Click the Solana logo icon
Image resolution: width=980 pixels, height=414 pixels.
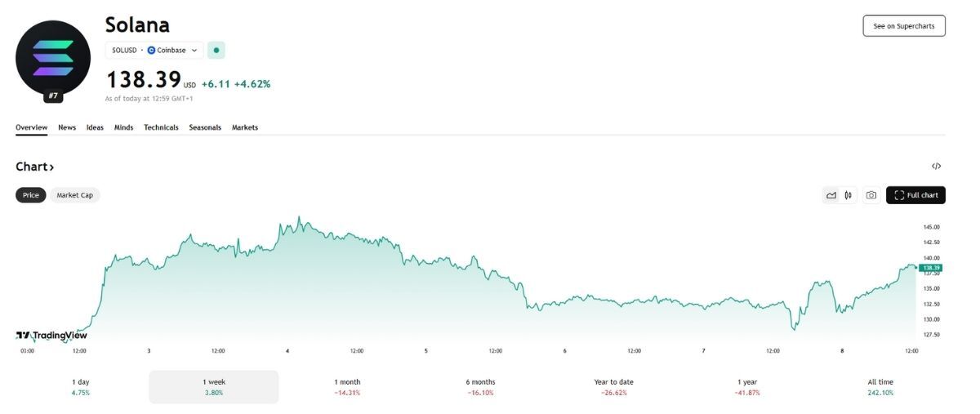tap(53, 58)
